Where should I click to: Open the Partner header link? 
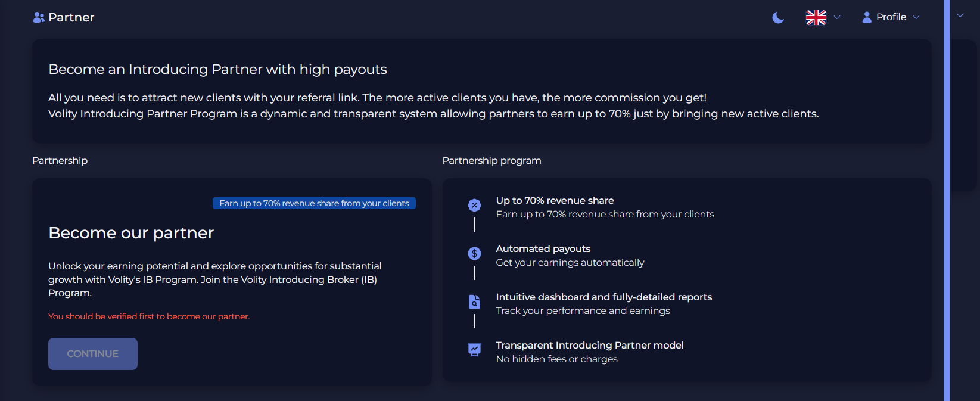[64, 17]
